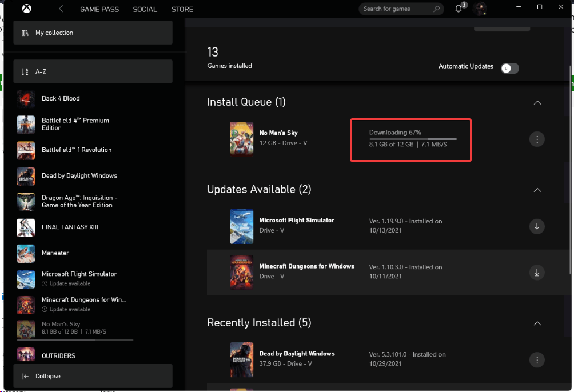Change the A-Z sort order
Viewport: 574px width, 392px height.
[93, 71]
